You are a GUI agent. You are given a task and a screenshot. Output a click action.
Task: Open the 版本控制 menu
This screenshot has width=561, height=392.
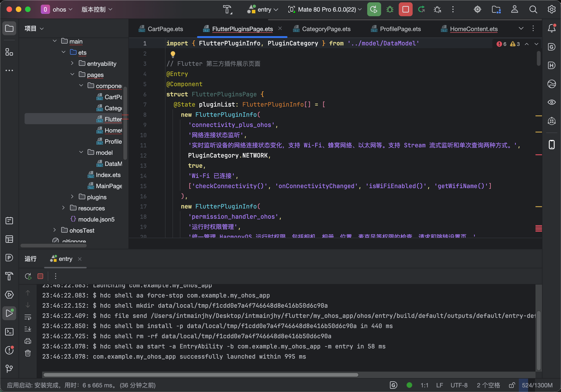97,9
